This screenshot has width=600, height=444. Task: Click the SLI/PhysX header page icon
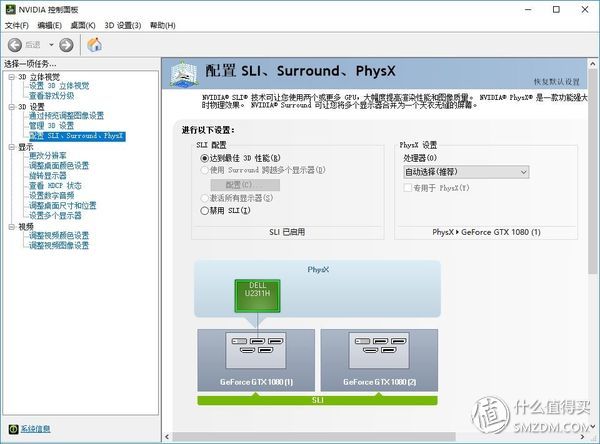[x=184, y=74]
